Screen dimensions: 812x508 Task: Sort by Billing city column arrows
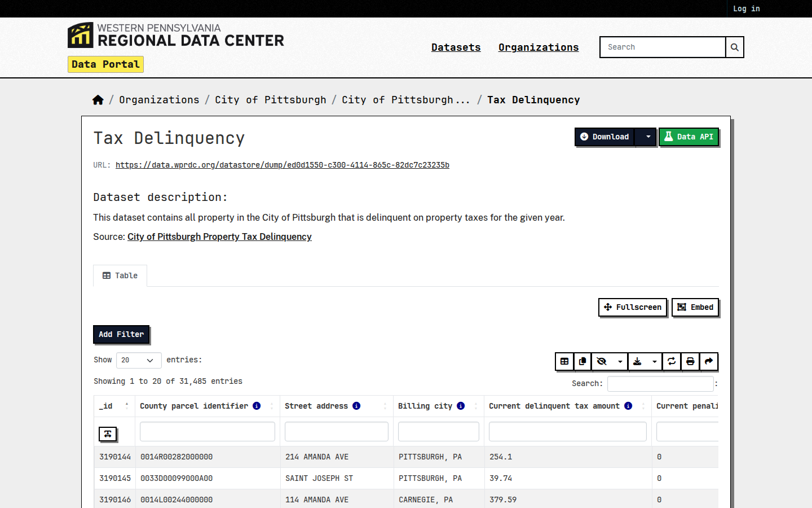tap(476, 406)
